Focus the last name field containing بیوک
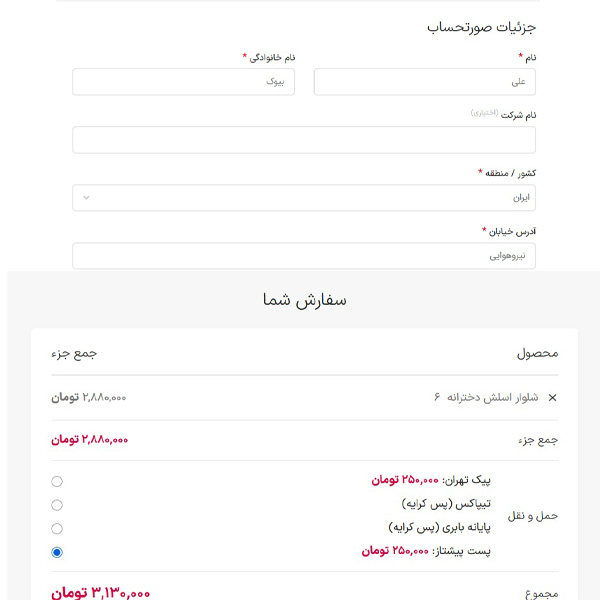The height and width of the screenshot is (600, 600). [183, 82]
